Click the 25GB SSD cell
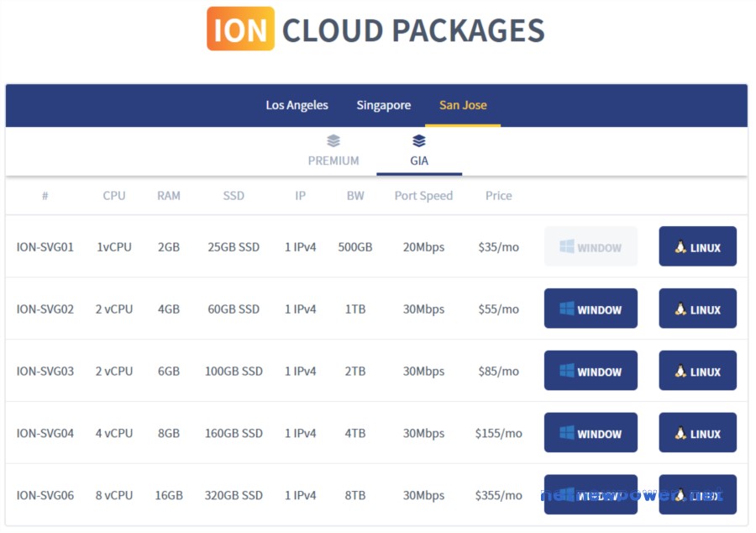 pyautogui.click(x=234, y=247)
